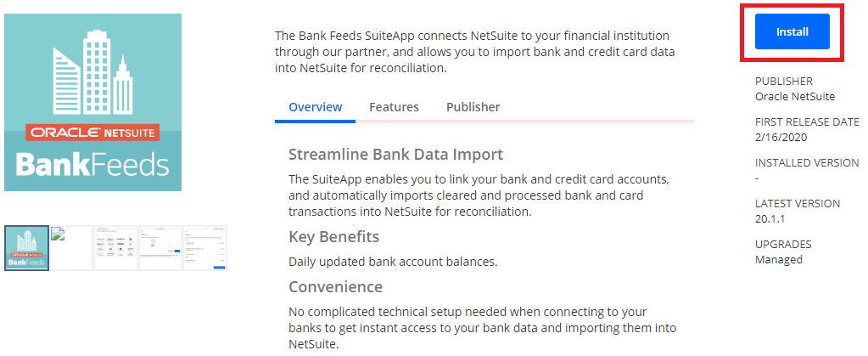Click the first release date 2/16/2020
The width and height of the screenshot is (868, 356).
click(x=781, y=138)
